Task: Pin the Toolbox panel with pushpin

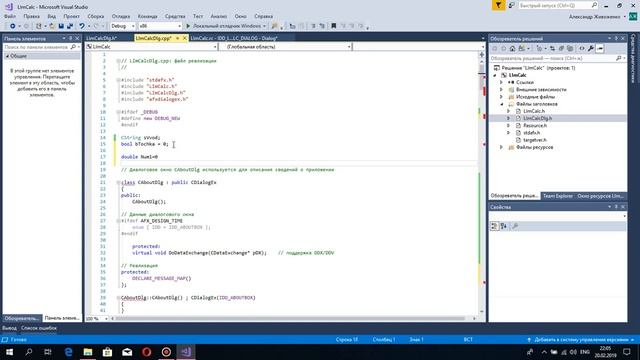Action: tap(70, 38)
